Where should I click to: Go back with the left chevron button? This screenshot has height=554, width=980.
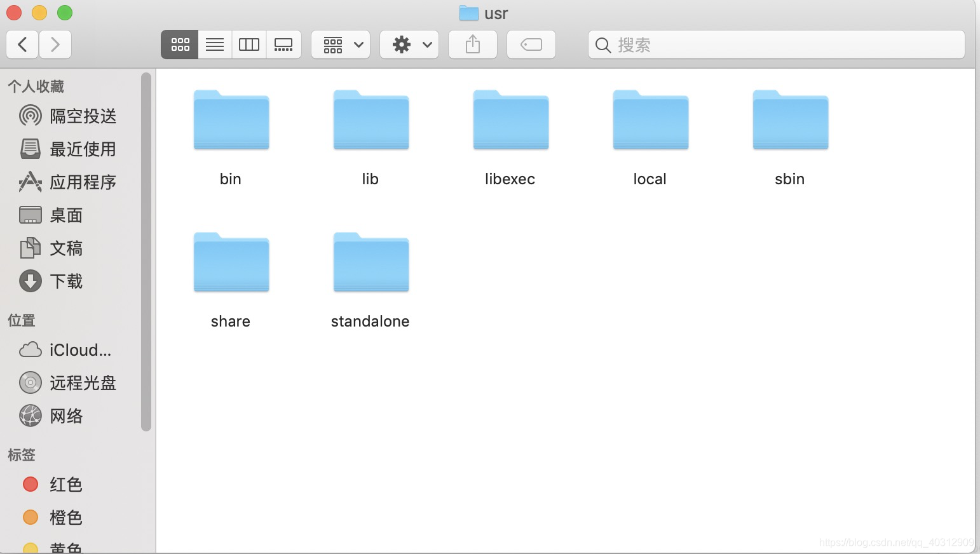point(22,44)
